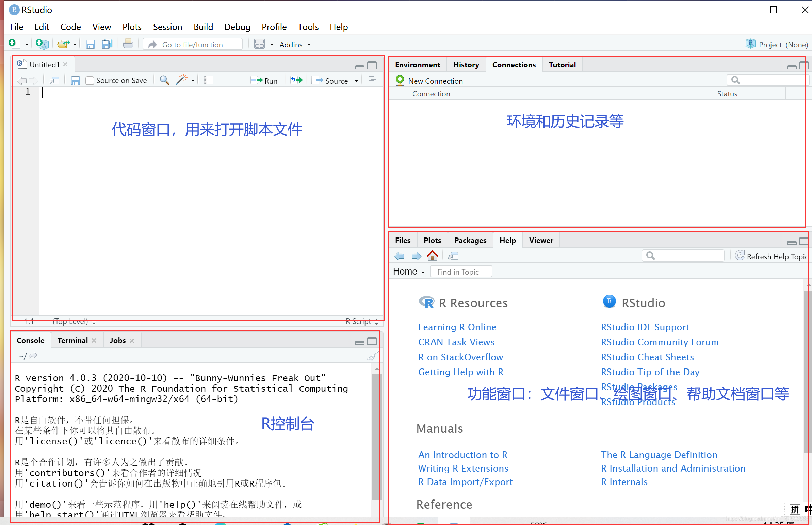Open the Addins dropdown
Image resolution: width=812 pixels, height=525 pixels.
coord(295,45)
